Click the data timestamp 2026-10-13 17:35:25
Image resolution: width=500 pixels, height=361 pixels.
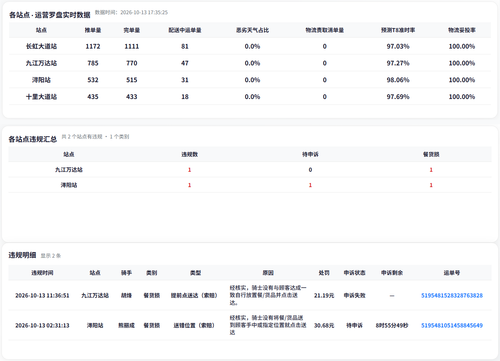coord(144,12)
